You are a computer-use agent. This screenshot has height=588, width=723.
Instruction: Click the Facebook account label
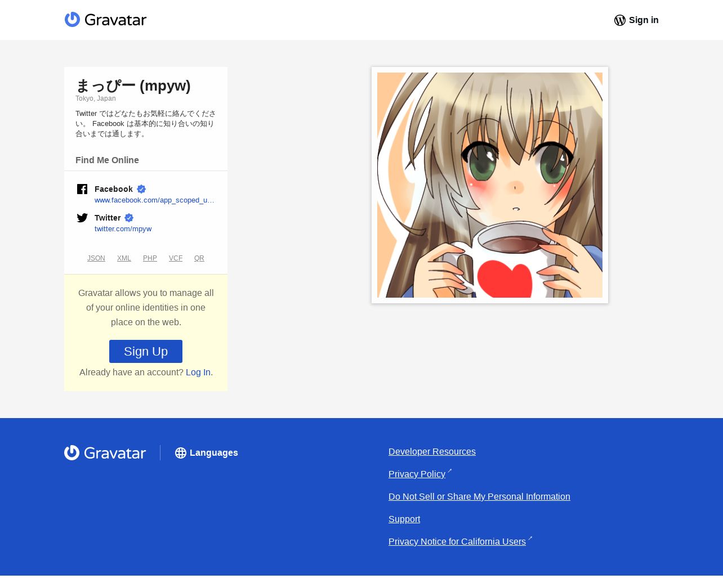pos(114,189)
